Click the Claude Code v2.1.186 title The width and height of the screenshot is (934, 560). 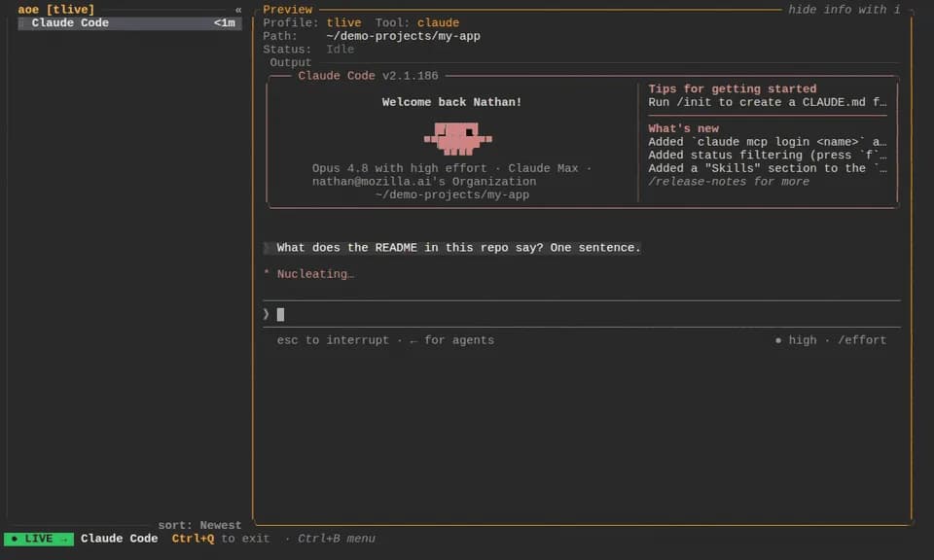point(368,76)
